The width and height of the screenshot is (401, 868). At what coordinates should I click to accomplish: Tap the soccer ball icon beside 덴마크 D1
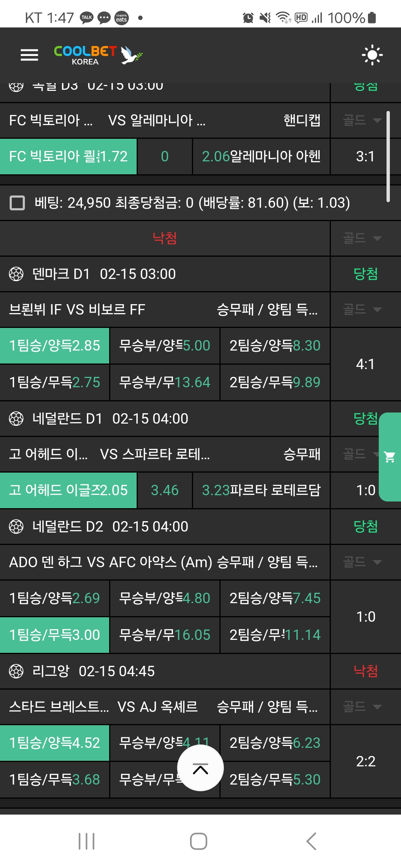16,274
